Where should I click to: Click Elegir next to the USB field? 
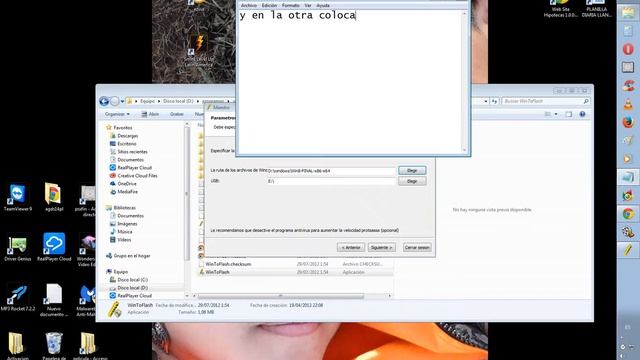(412, 181)
